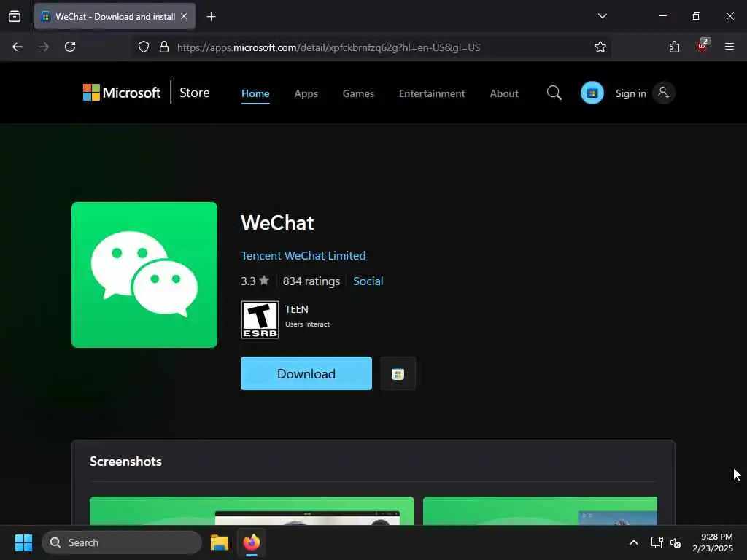Open the Social category link
Screen dimensions: 747x560
(x=368, y=281)
